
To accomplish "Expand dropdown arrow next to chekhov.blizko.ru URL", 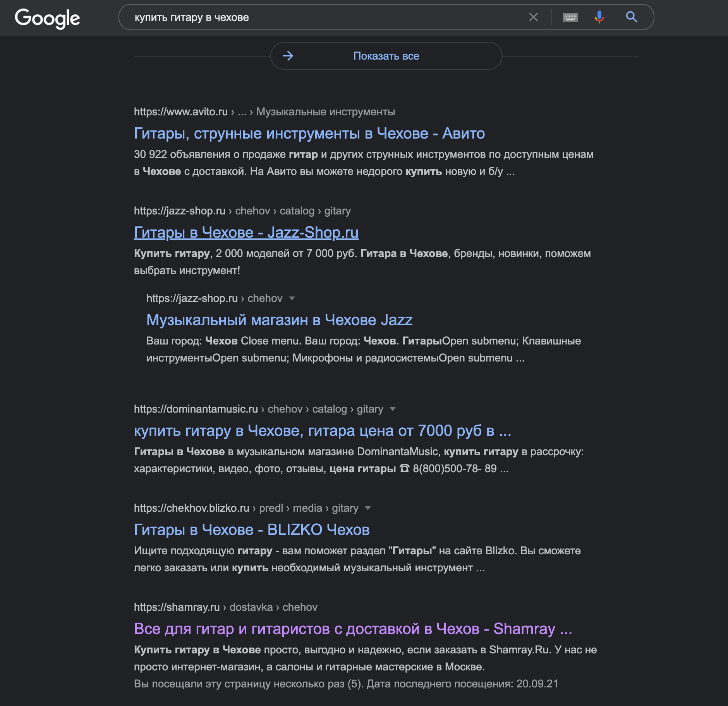I will click(x=368, y=508).
